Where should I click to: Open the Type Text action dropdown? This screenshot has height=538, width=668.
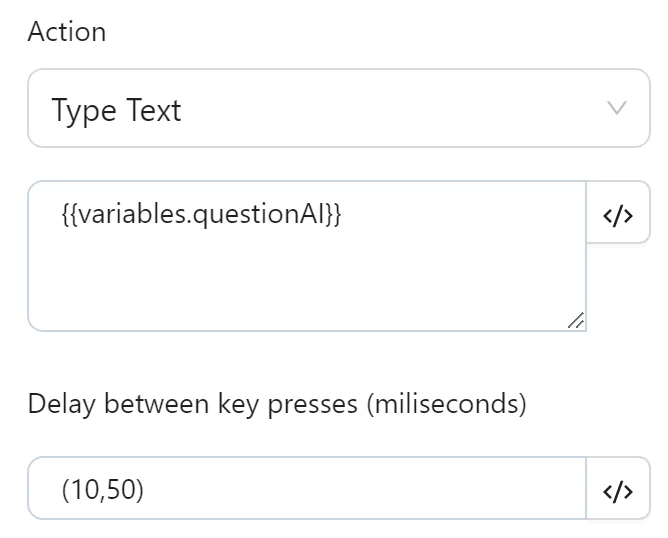(x=338, y=108)
